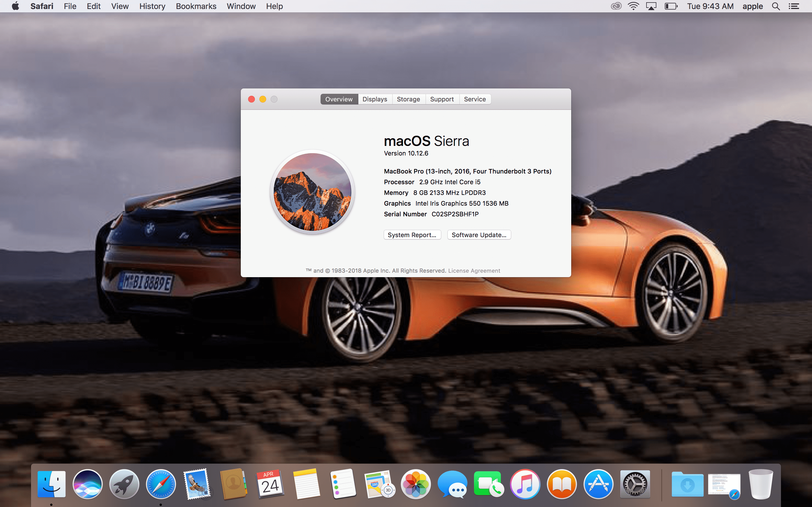
Task: Open the battery status menu
Action: [x=671, y=6]
